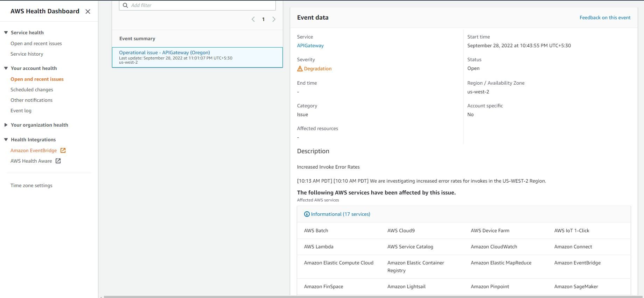Open the APIGateway service link
Screen dimensions: 644x298
tap(310, 45)
